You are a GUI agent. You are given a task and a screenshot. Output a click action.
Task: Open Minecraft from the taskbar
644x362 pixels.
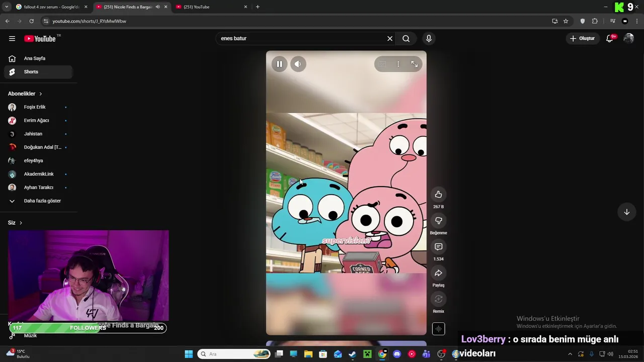coord(367,354)
